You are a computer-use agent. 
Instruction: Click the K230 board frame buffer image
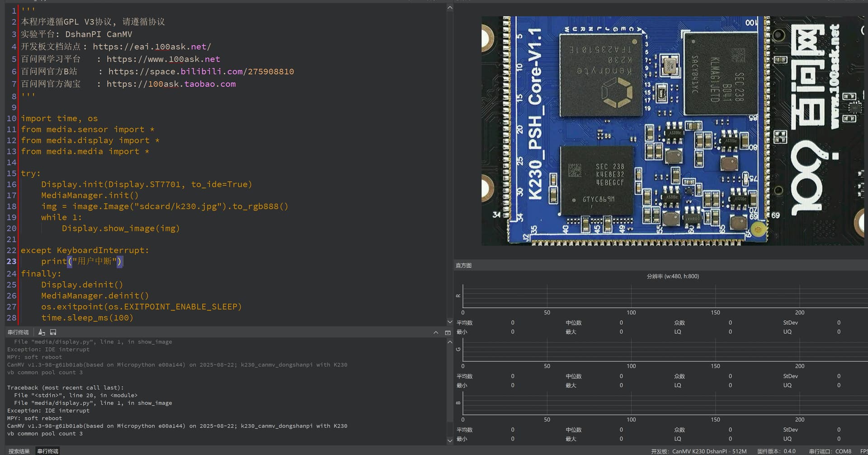[672, 131]
